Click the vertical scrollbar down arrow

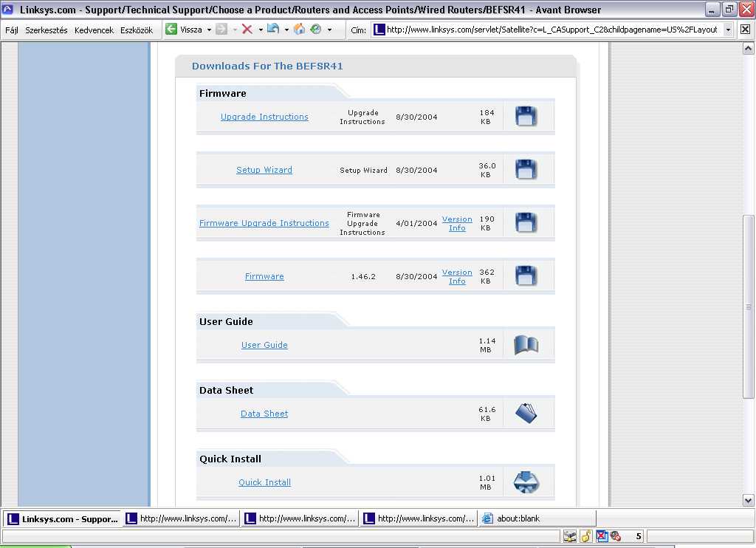(x=748, y=500)
